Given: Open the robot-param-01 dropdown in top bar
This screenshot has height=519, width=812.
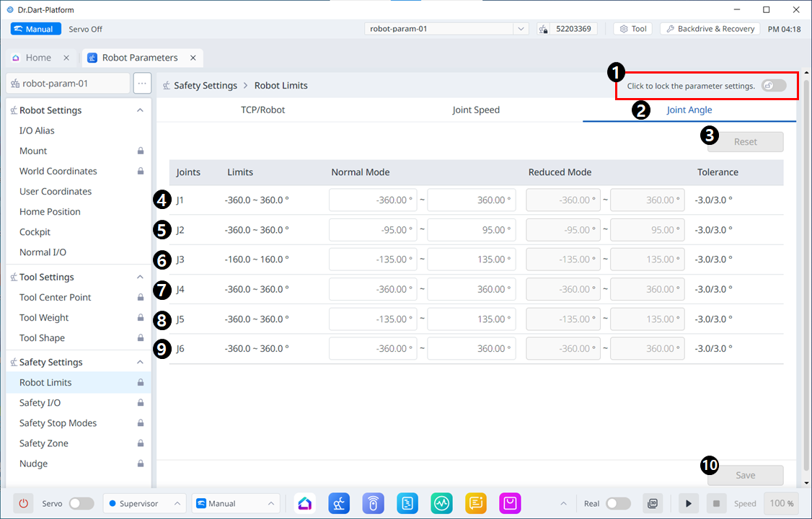Looking at the screenshot, I should pyautogui.click(x=448, y=29).
